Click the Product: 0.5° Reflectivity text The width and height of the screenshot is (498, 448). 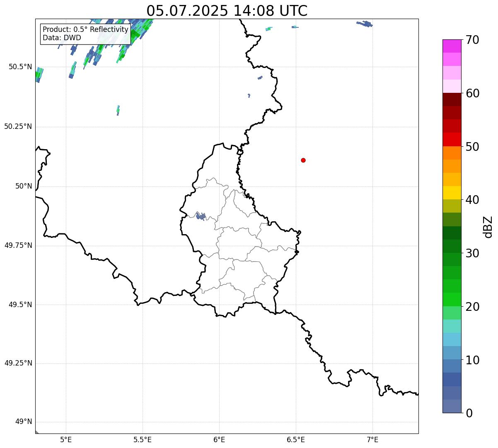click(85, 30)
